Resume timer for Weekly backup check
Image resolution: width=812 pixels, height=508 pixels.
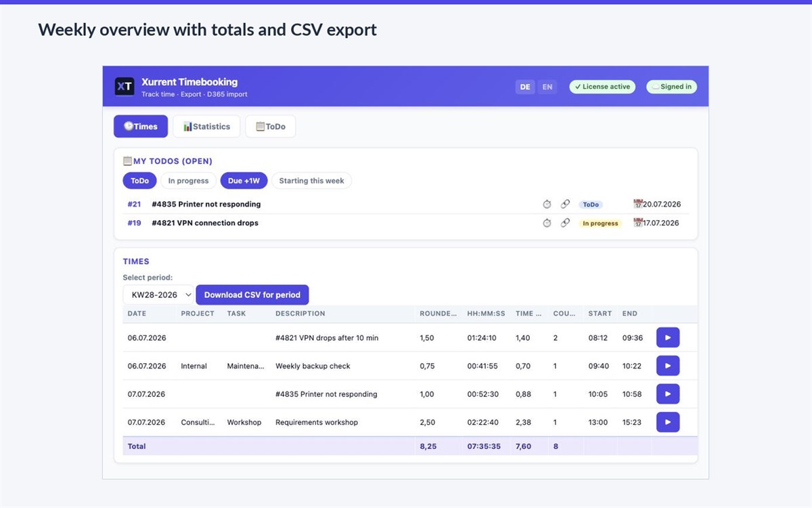[x=668, y=366]
